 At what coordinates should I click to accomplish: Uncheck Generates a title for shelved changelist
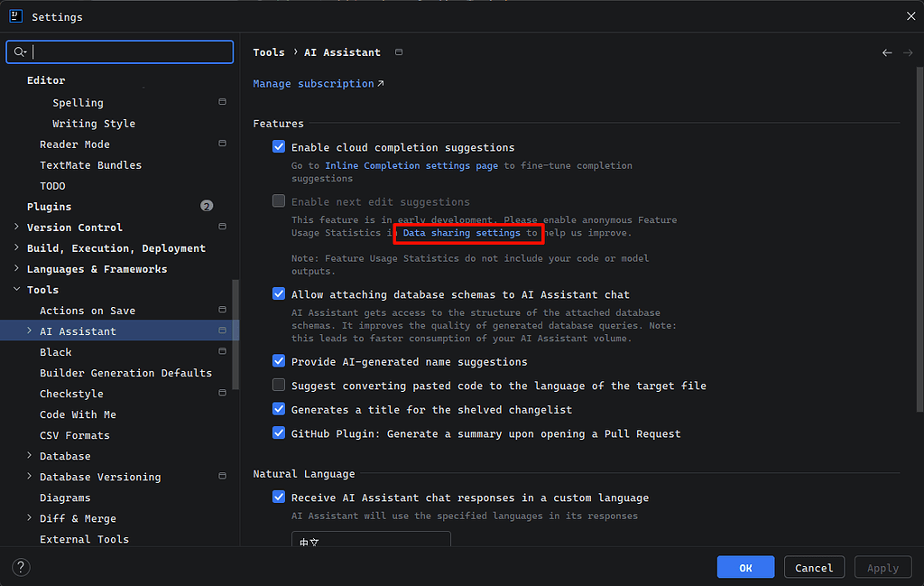[279, 408]
